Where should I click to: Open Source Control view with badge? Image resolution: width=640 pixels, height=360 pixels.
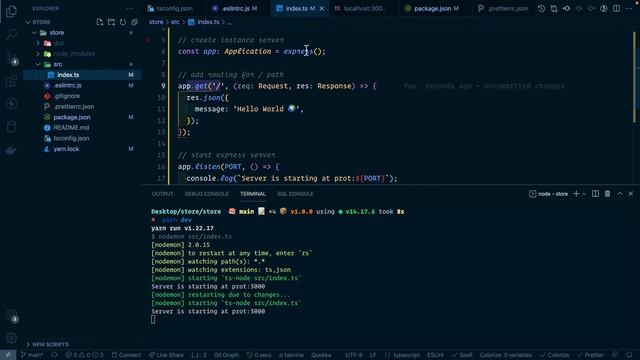tap(11, 58)
